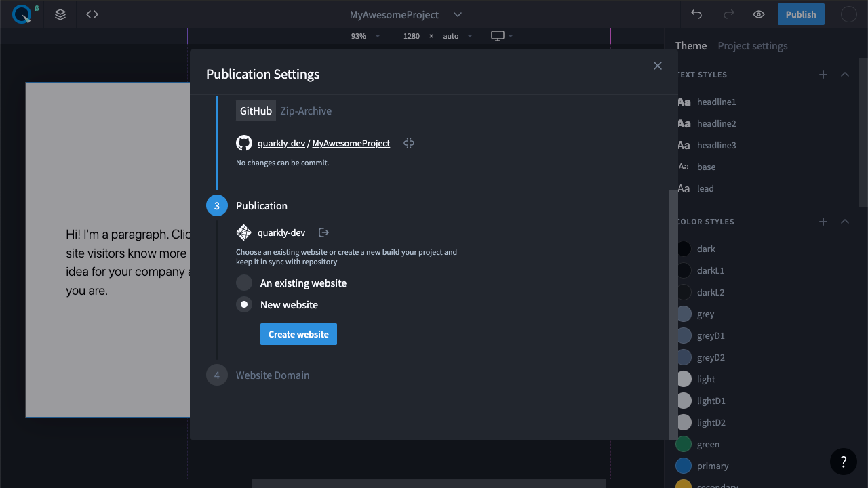Add a new color style

pyautogui.click(x=823, y=222)
